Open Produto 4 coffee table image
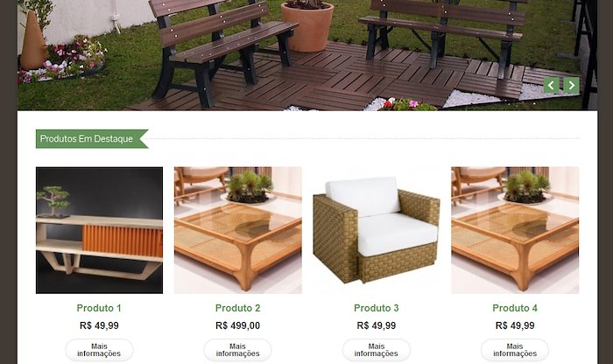 (515, 230)
